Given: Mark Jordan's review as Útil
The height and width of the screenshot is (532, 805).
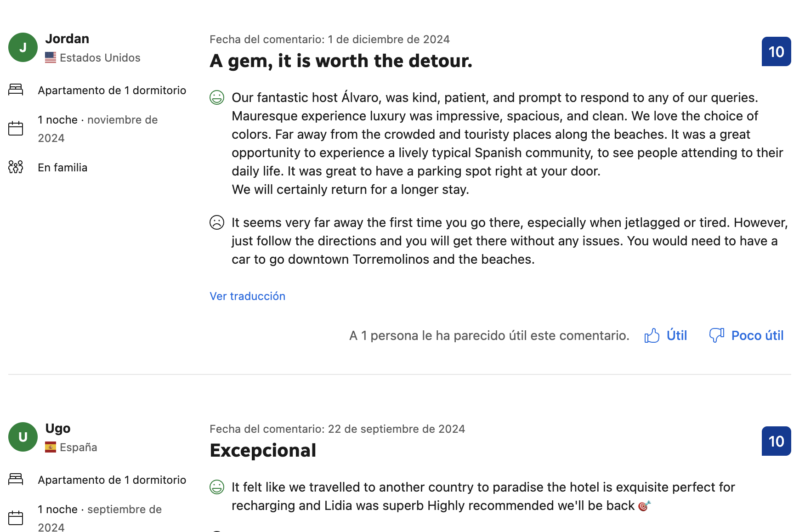Looking at the screenshot, I should pos(676,336).
